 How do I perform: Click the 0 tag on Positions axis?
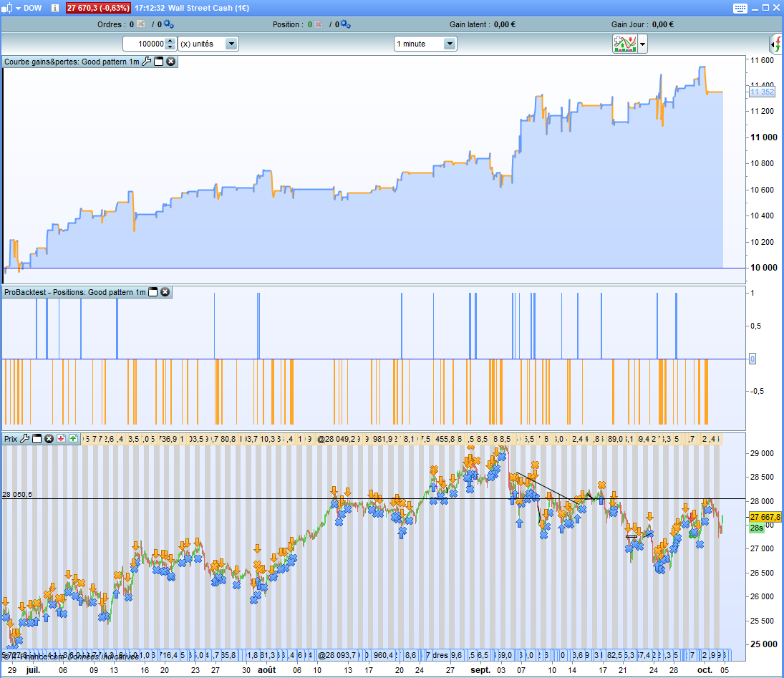tap(752, 359)
